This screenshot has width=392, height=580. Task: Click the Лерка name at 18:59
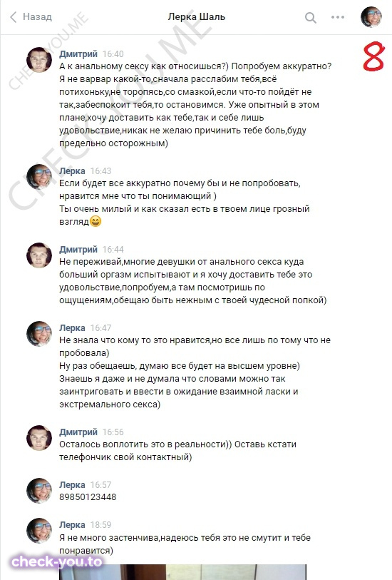coord(72,524)
